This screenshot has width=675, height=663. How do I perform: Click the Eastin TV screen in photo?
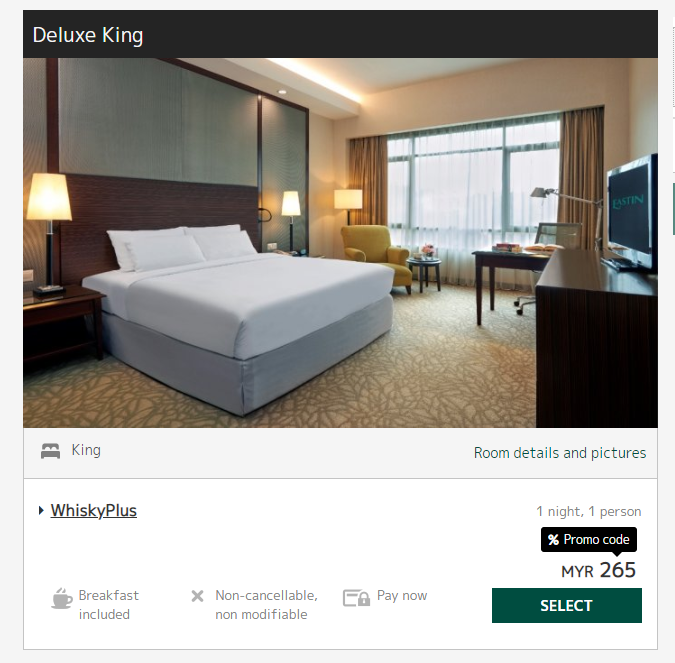pos(632,212)
